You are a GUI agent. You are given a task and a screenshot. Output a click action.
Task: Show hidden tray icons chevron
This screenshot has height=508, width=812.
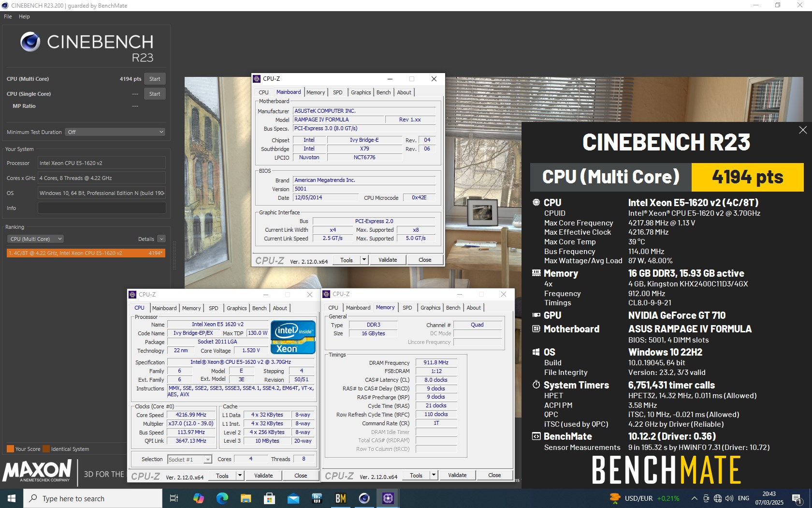click(x=694, y=498)
